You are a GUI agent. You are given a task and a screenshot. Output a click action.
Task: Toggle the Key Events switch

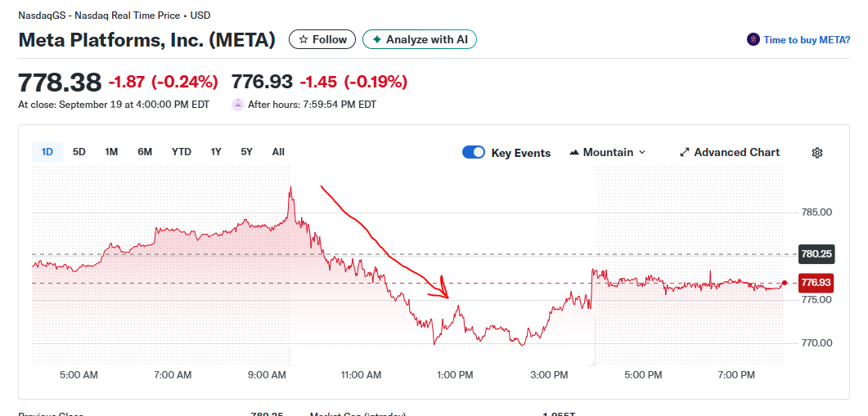(x=474, y=153)
